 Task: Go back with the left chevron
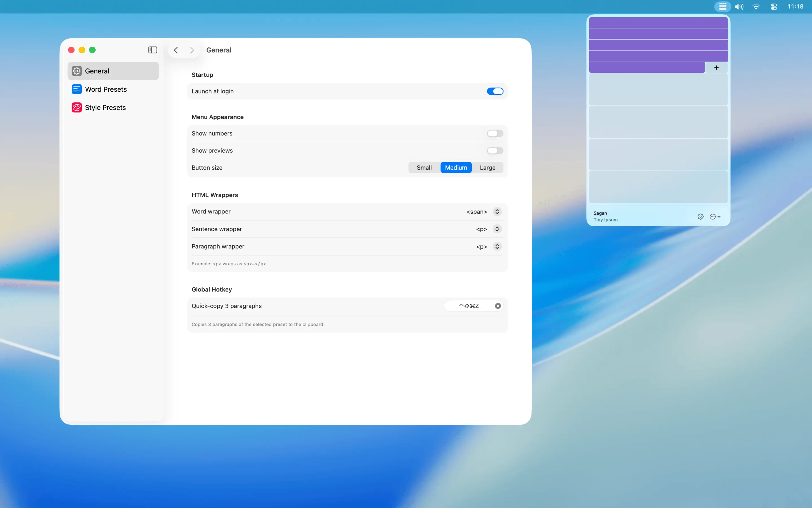pyautogui.click(x=176, y=50)
